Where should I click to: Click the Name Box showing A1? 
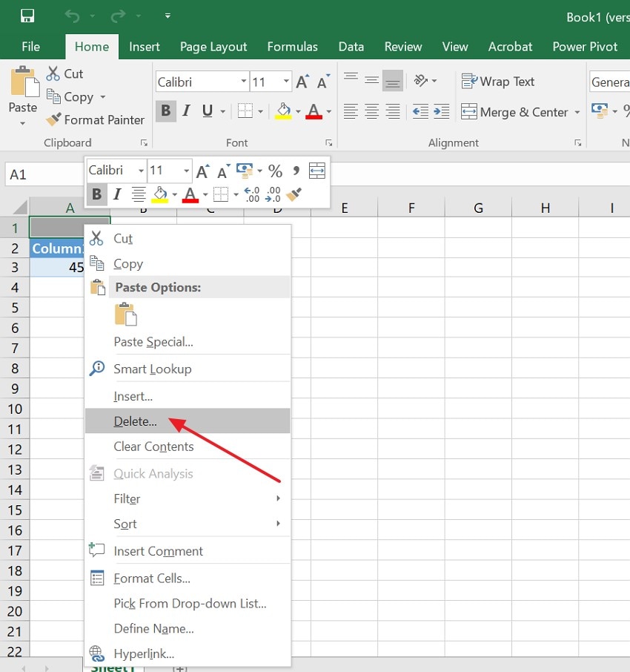tap(44, 174)
